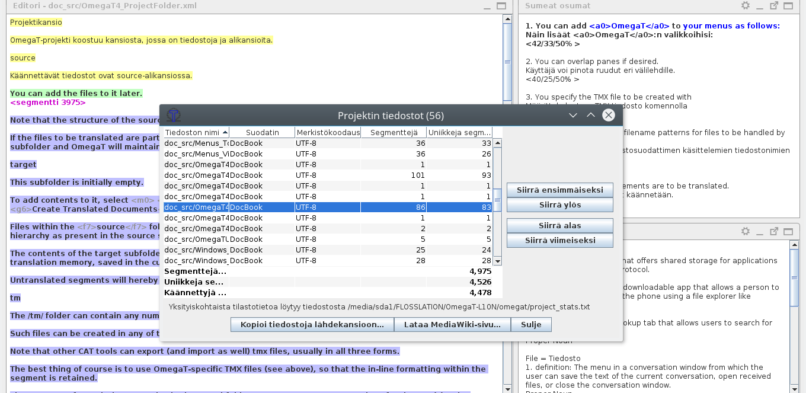Click the Merkistökoodaus column header

(327, 133)
